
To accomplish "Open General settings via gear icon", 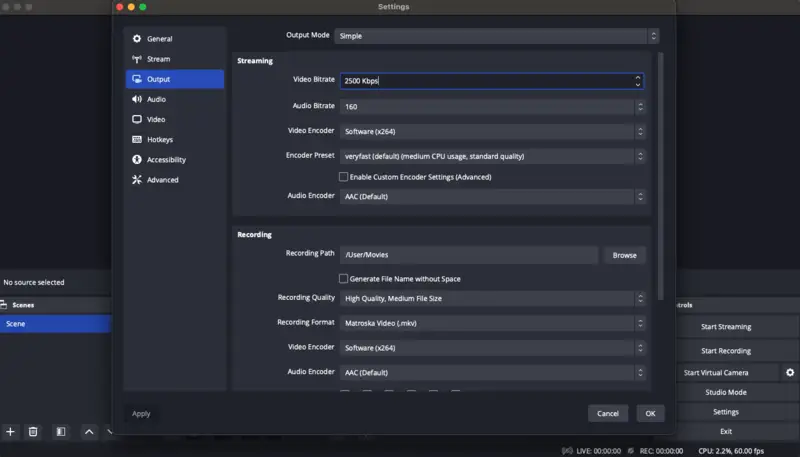I will 137,39.
